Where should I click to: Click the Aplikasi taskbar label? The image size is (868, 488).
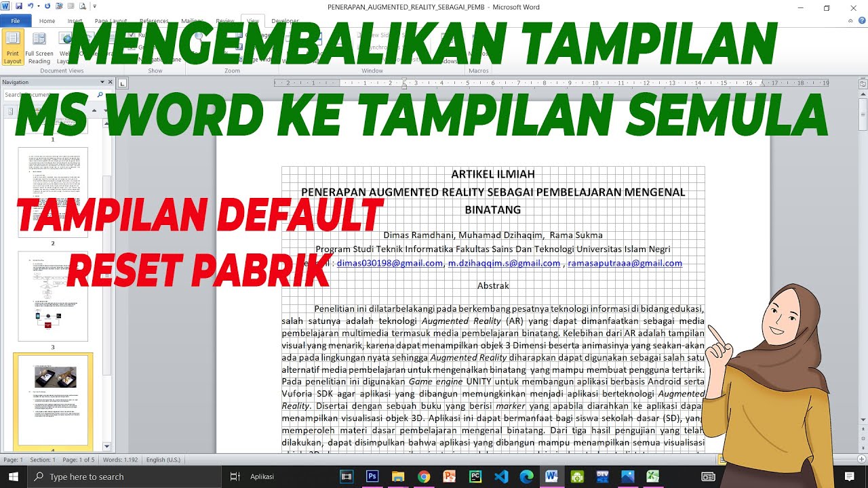[262, 476]
